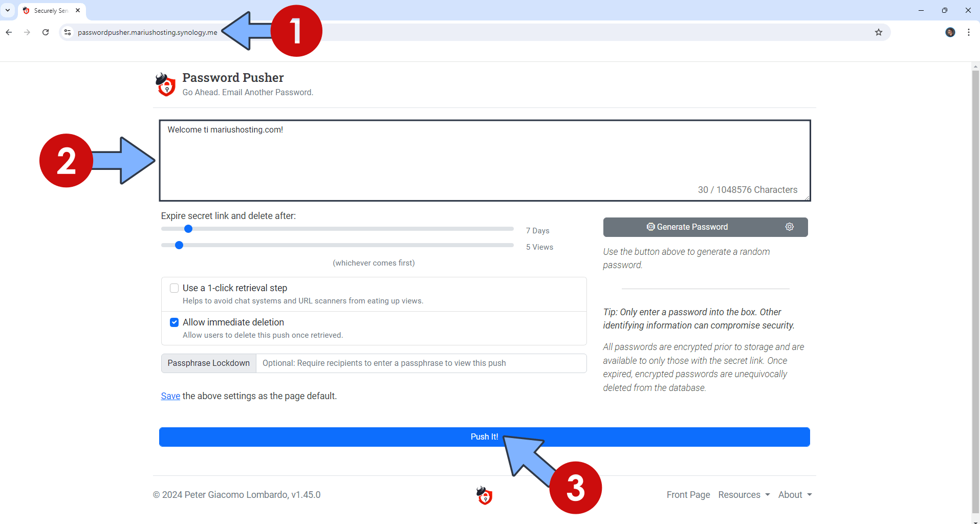Image resolution: width=980 pixels, height=524 pixels.
Task: Adjust the 5 Views slider handle
Action: pyautogui.click(x=179, y=245)
